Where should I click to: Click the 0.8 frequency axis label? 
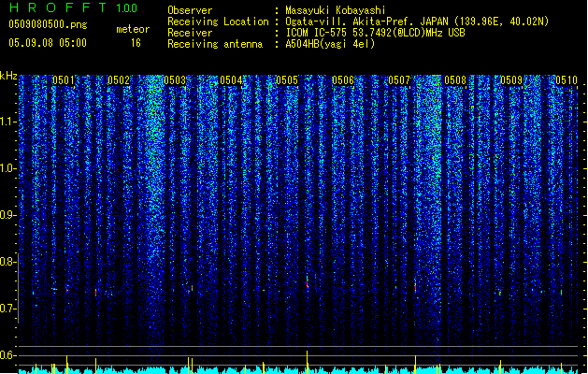7,262
